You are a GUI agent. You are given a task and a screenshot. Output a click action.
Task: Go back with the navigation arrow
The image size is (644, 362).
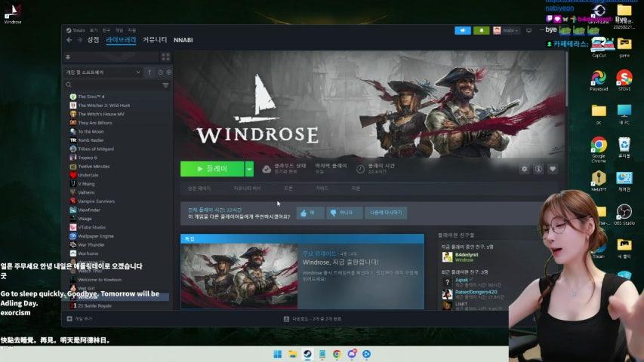point(69,40)
